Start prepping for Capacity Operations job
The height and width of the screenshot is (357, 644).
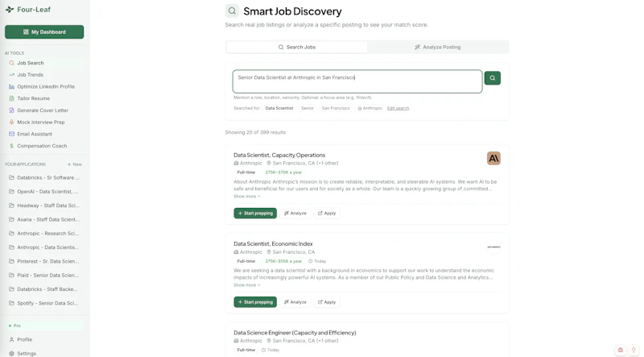click(255, 213)
